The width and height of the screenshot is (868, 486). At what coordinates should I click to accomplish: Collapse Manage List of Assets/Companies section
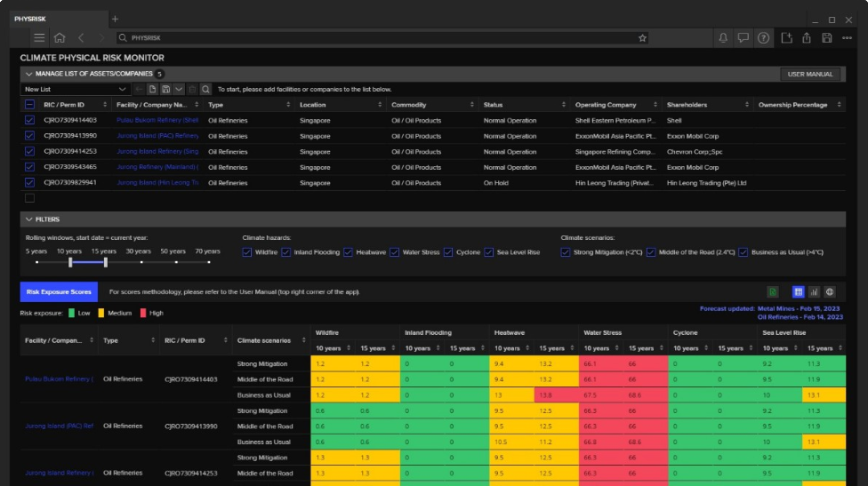[x=29, y=74]
